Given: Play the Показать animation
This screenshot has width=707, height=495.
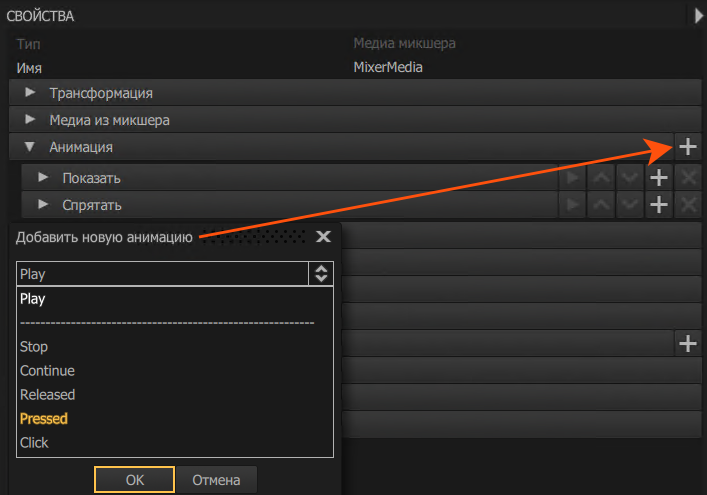Looking at the screenshot, I should coord(573,178).
